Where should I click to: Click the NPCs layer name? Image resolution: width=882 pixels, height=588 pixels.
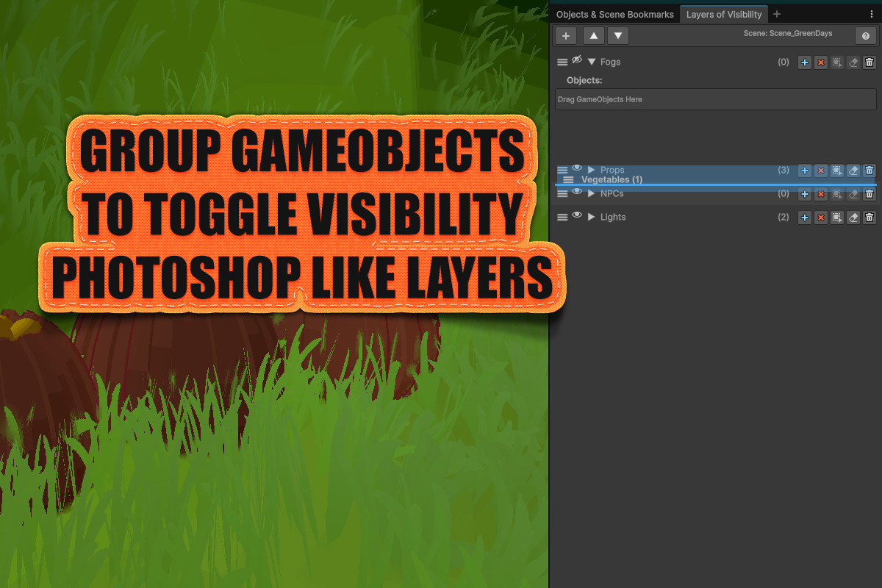(x=612, y=194)
